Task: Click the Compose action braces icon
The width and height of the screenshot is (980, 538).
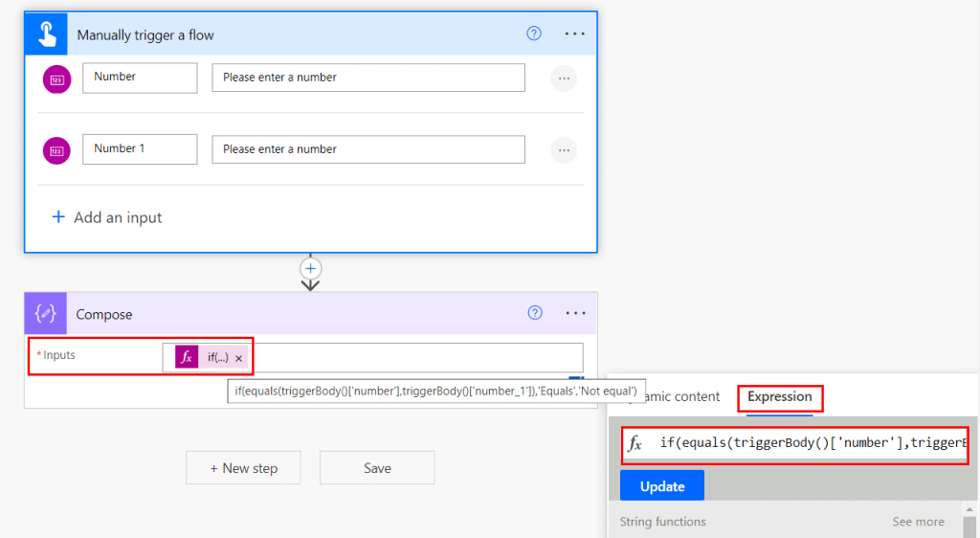Action: 46,313
